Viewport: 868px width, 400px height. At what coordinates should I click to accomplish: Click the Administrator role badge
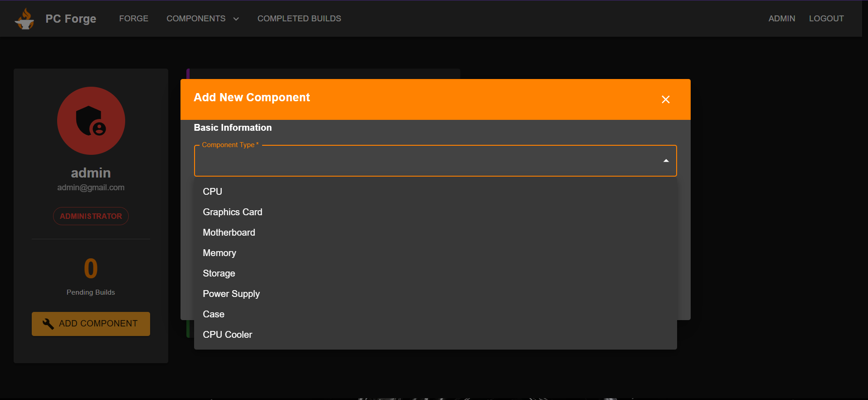point(91,216)
